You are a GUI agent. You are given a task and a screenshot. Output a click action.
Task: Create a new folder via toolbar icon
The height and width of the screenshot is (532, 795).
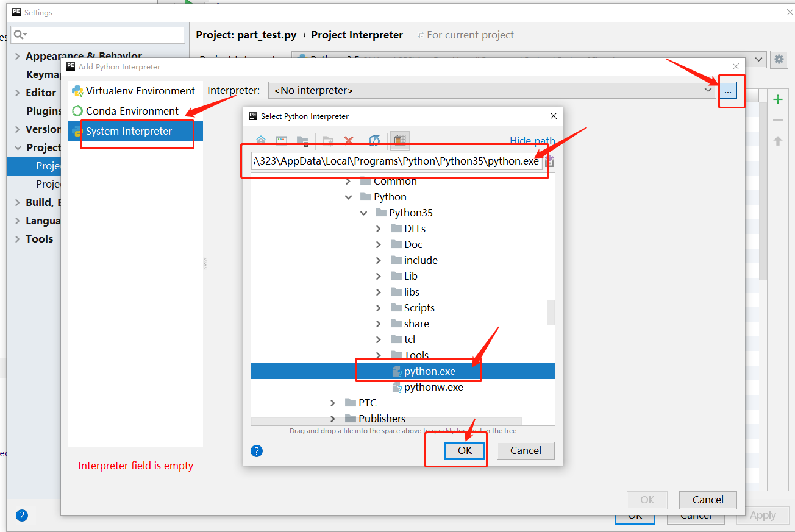(328, 141)
